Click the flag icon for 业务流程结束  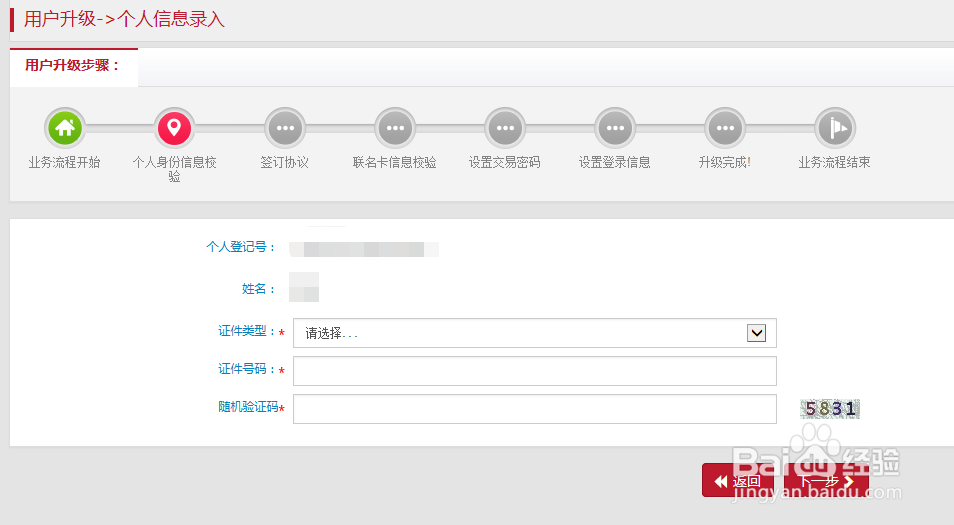[x=835, y=128]
